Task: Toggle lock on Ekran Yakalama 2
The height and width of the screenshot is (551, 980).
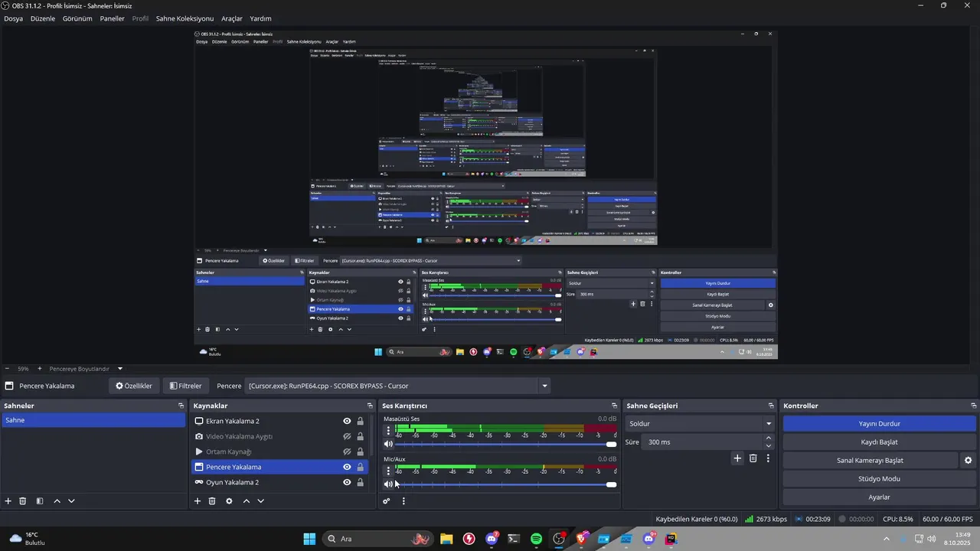Action: (x=360, y=421)
